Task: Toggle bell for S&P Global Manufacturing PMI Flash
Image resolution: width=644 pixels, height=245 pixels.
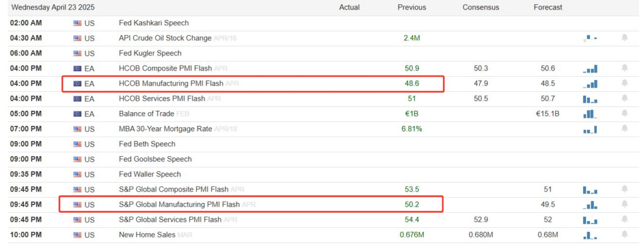Action: (625, 204)
